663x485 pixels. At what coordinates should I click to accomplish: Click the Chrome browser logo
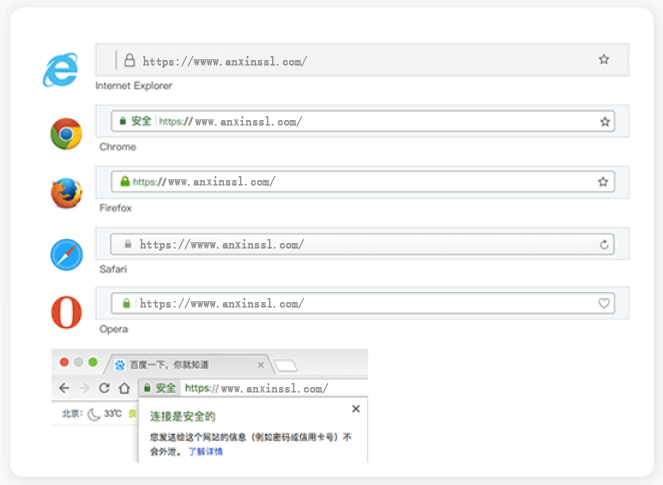tap(66, 134)
